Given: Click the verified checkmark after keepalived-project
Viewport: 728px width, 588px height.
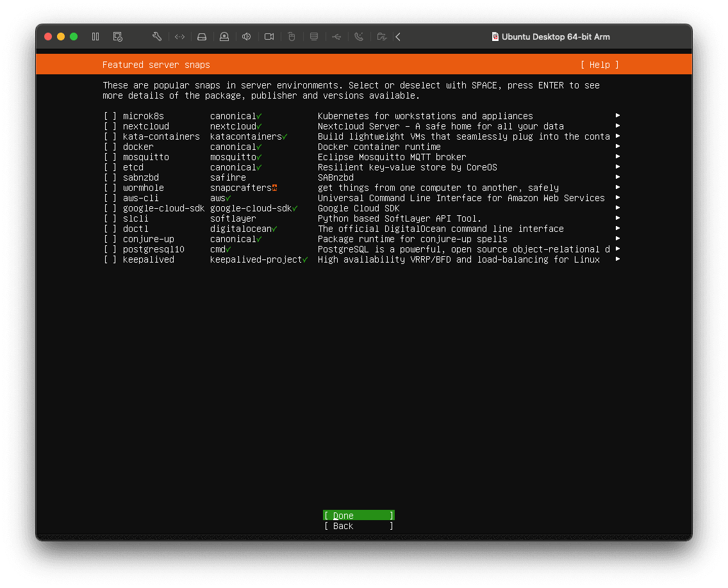Looking at the screenshot, I should pos(305,260).
